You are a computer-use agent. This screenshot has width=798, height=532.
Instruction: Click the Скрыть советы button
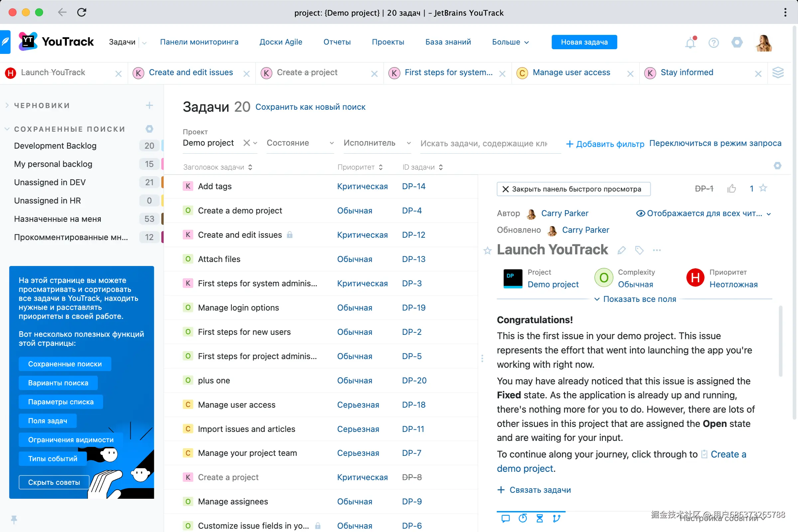[54, 482]
